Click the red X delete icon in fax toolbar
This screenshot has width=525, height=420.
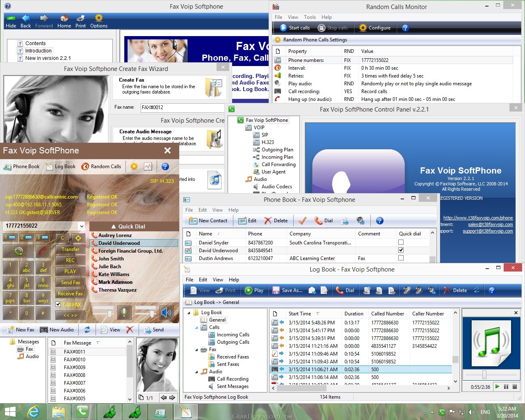point(130,330)
